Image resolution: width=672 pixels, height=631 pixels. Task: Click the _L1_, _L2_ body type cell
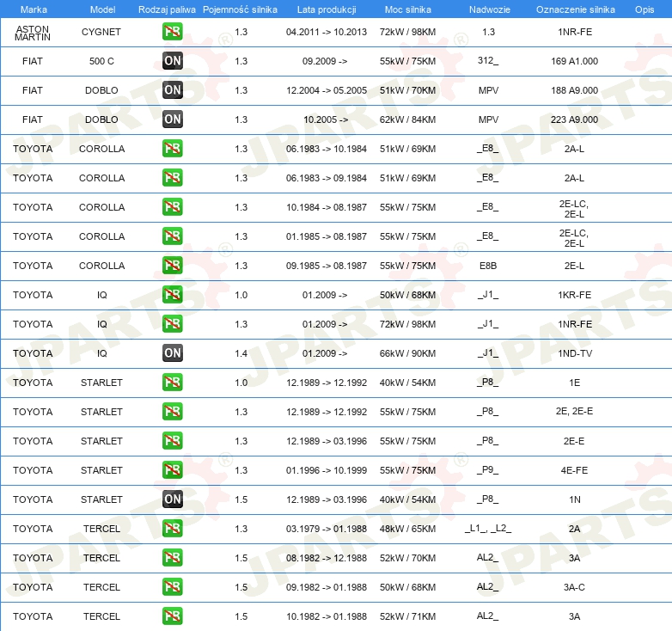click(x=488, y=529)
